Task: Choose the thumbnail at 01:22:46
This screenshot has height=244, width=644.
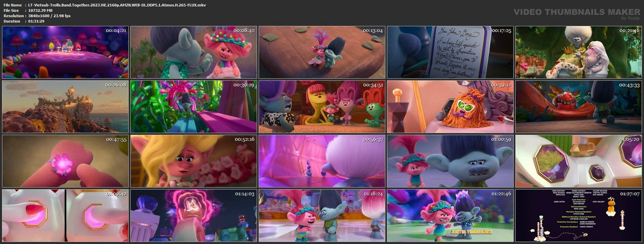Action: click(x=450, y=215)
